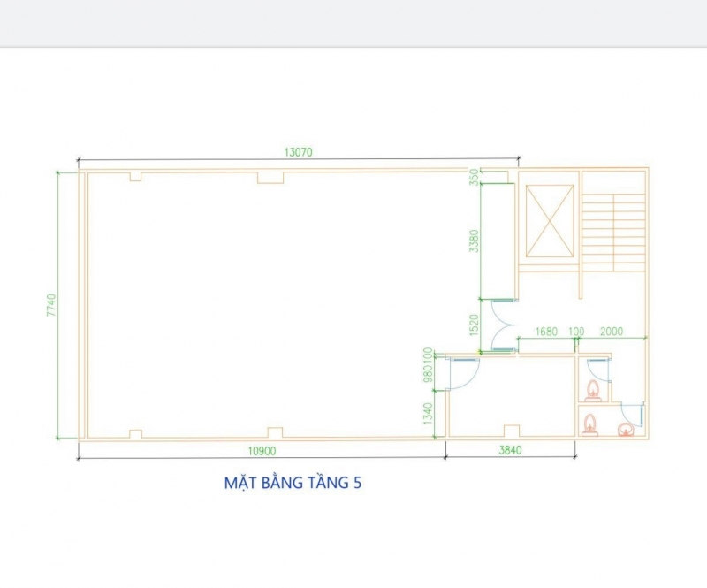Viewport: 707px width, 588px height.
Task: Click the 7740 vertical dimension label
Action: 51,305
